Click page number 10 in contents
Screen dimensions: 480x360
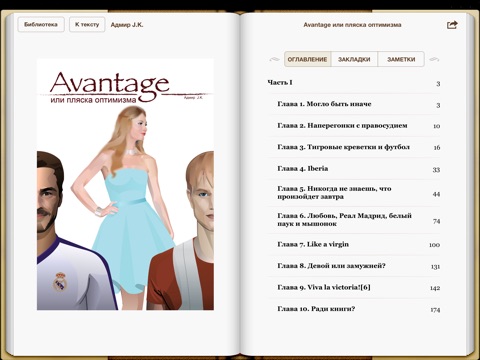click(x=437, y=126)
